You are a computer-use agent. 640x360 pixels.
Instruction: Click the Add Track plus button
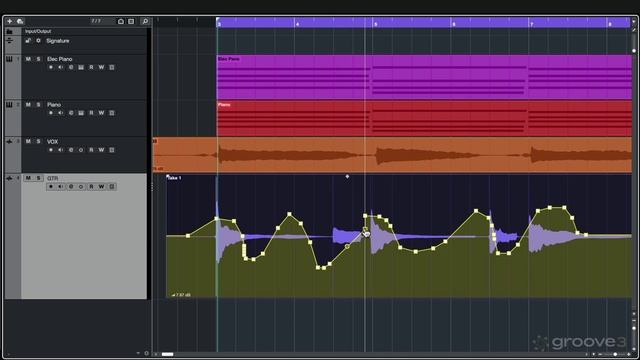click(x=9, y=21)
